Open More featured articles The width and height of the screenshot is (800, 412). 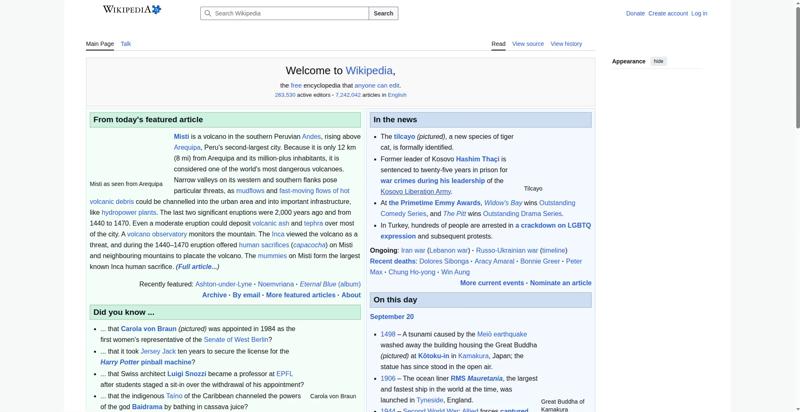pyautogui.click(x=301, y=295)
